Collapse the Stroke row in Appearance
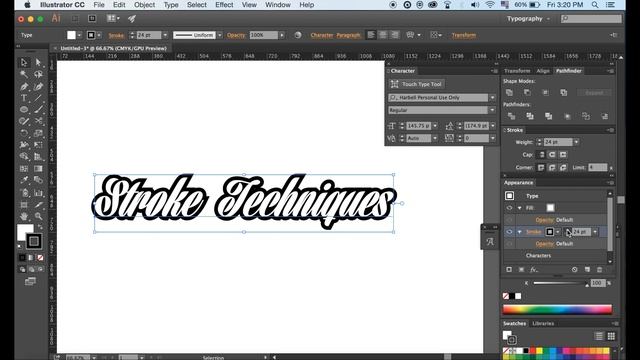Viewport: 640px width, 360px height. point(520,232)
